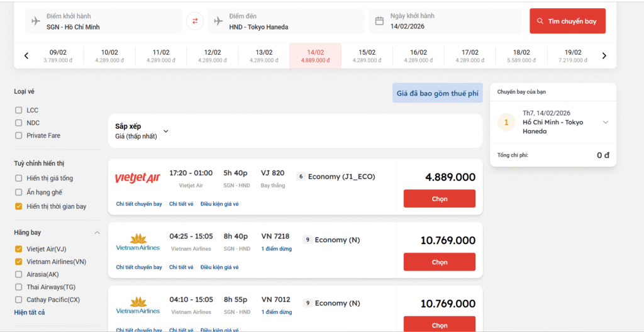
Task: Click the Tìm chuyến bay search button
Action: tap(567, 21)
